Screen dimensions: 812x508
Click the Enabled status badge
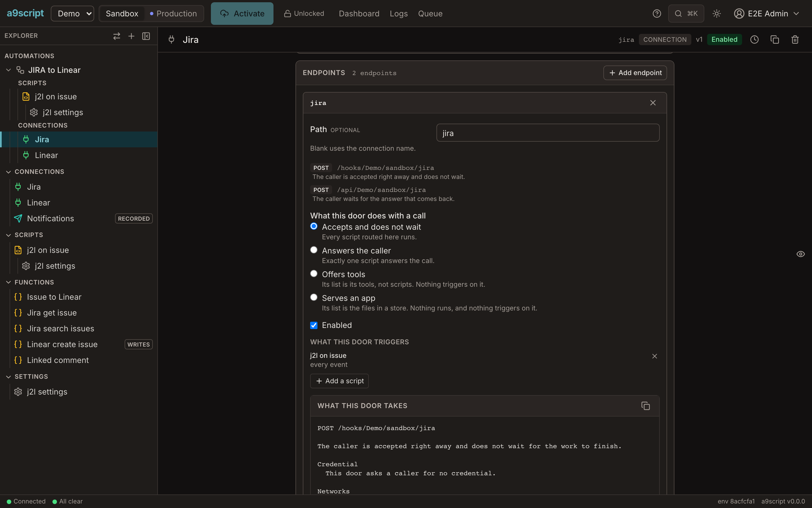click(x=724, y=40)
